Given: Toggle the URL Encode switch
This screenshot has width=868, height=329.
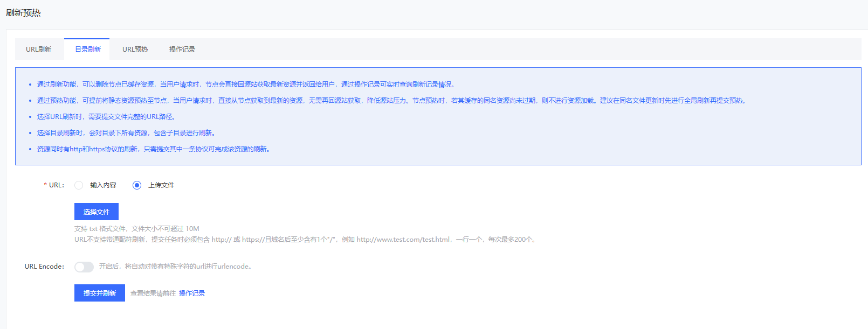Looking at the screenshot, I should pyautogui.click(x=84, y=267).
